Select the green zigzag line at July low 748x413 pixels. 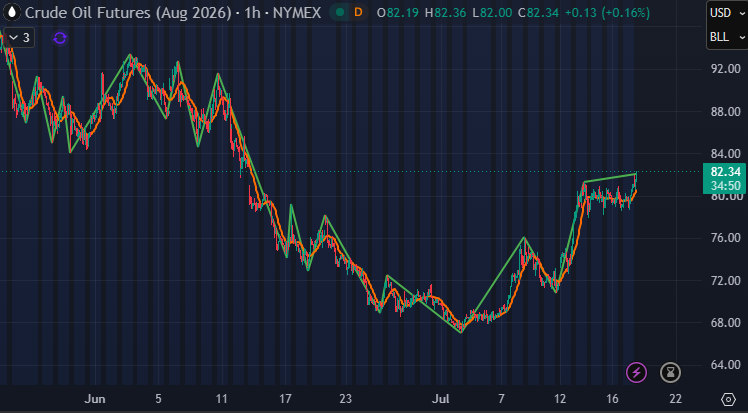point(461,332)
